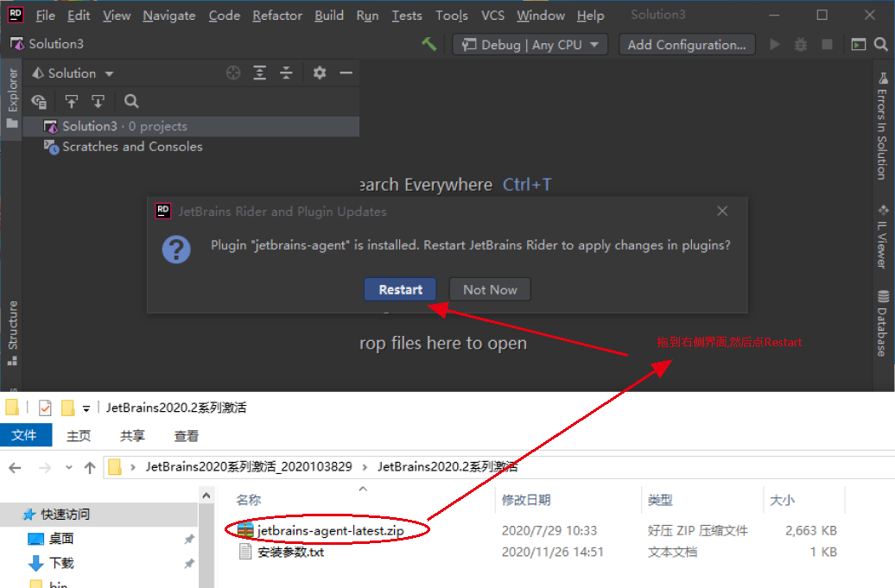
Task: Click the navigate up arrow icon in explorer toolbar
Action: [x=72, y=102]
